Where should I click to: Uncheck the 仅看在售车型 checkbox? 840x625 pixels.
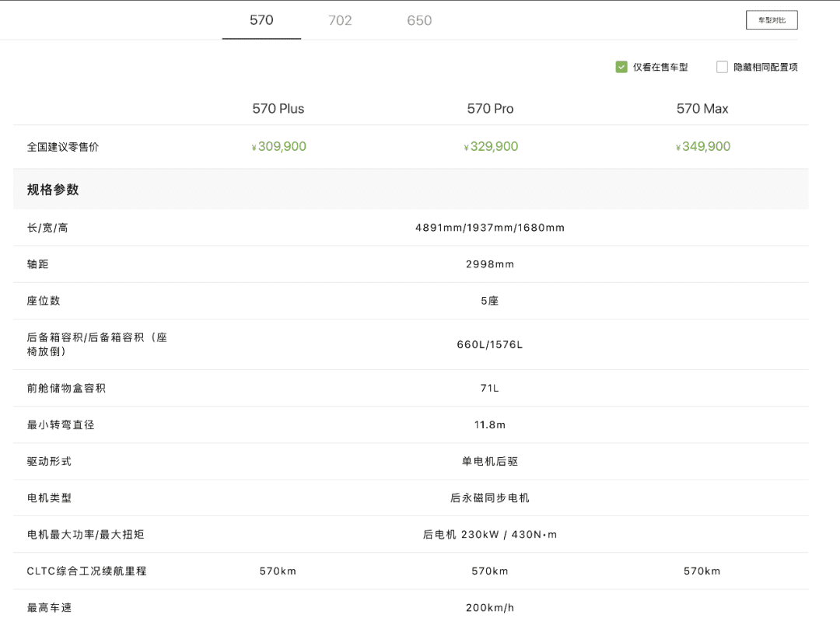point(621,67)
